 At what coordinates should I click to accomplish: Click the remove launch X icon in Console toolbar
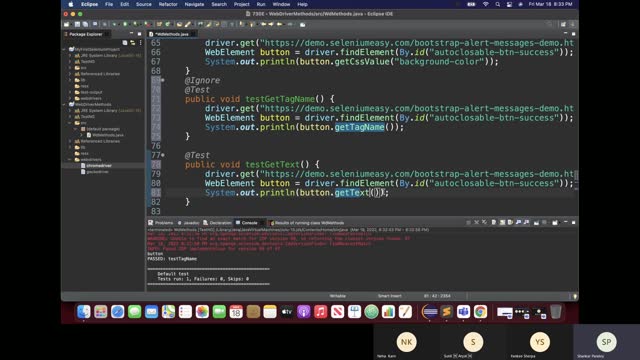click(476, 222)
